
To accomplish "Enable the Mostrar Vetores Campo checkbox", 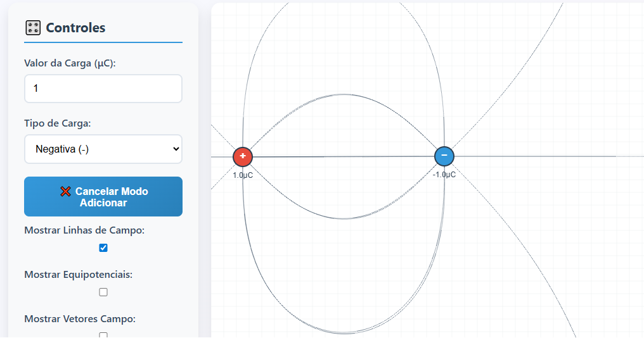I will pyautogui.click(x=103, y=335).
